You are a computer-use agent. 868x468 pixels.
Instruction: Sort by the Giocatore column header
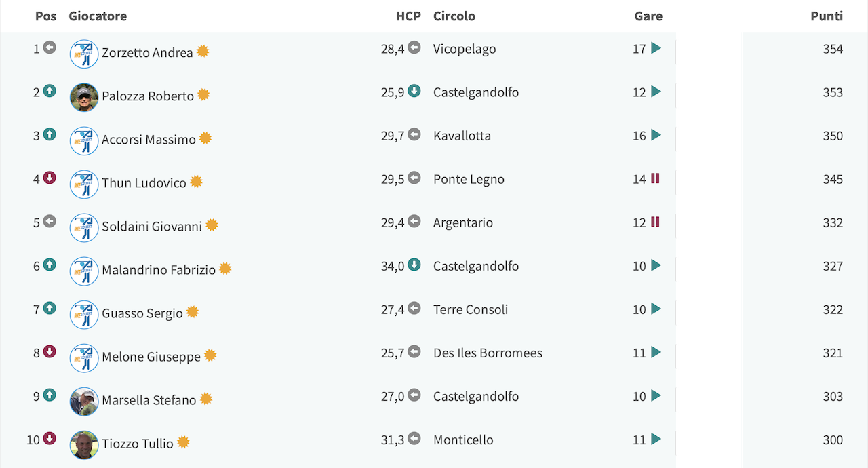tap(98, 16)
